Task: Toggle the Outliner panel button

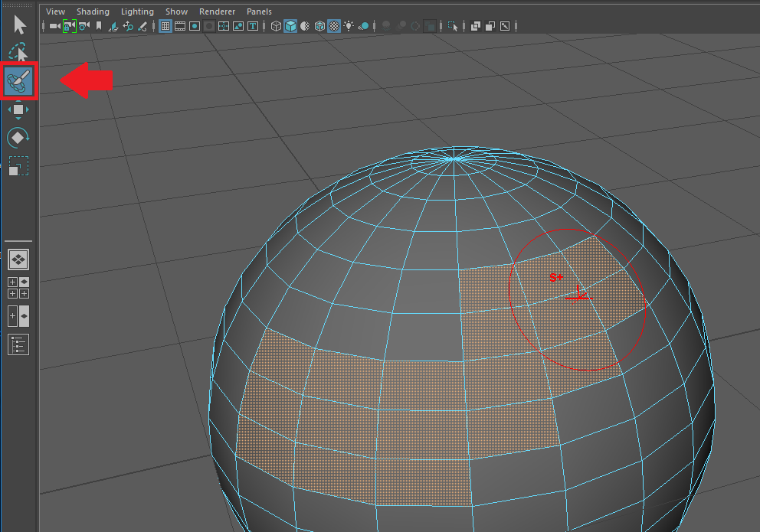Action: click(18, 344)
